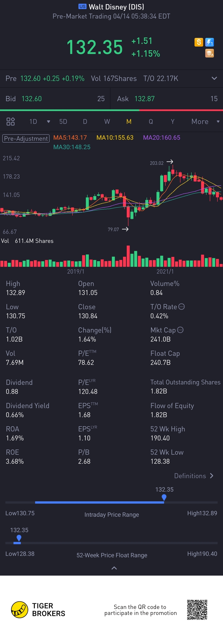Tap the Intraday Price Range marker

[x=164, y=497]
